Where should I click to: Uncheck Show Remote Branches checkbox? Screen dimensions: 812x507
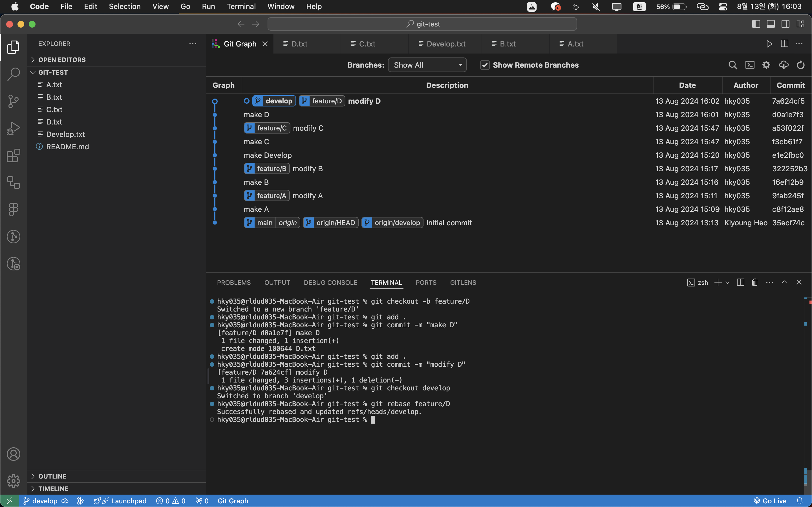tap(484, 65)
